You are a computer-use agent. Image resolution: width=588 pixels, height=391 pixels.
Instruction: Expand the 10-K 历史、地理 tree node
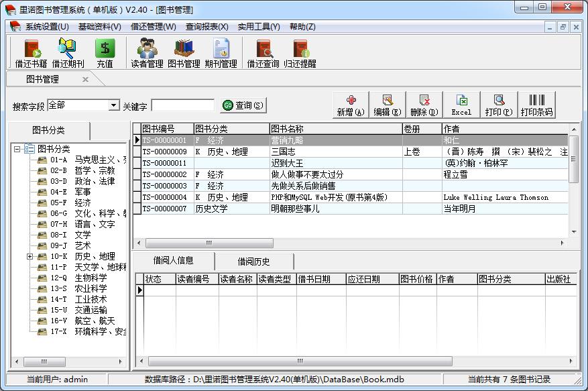(30, 256)
